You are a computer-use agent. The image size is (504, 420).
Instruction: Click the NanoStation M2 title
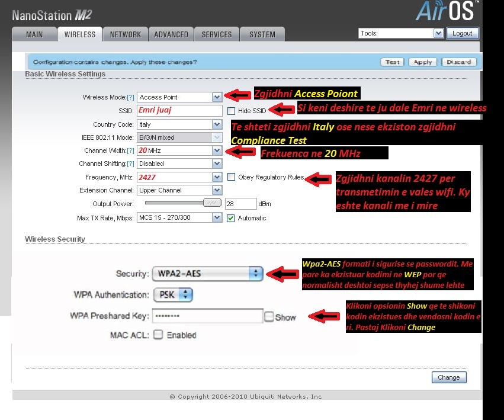point(52,15)
